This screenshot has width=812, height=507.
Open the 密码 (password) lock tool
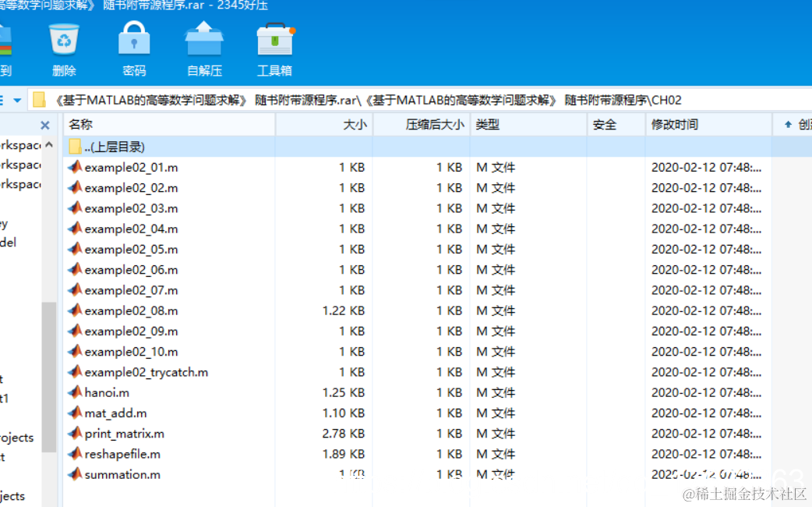tap(133, 39)
